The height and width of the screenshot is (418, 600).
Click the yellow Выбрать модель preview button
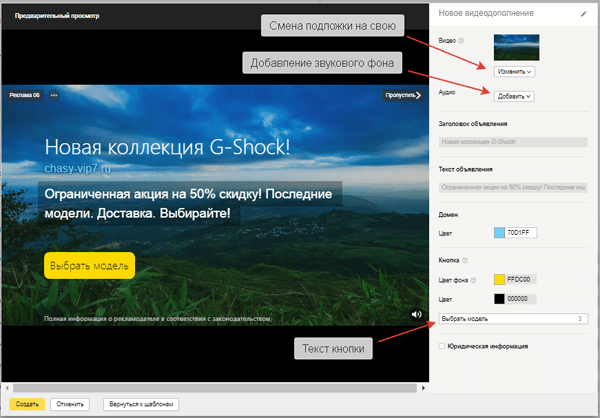click(90, 266)
